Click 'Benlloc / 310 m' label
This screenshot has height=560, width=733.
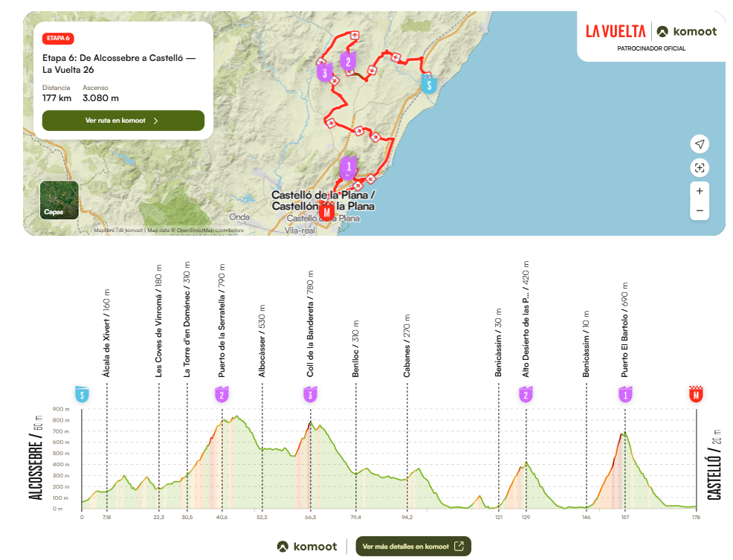tap(356, 349)
